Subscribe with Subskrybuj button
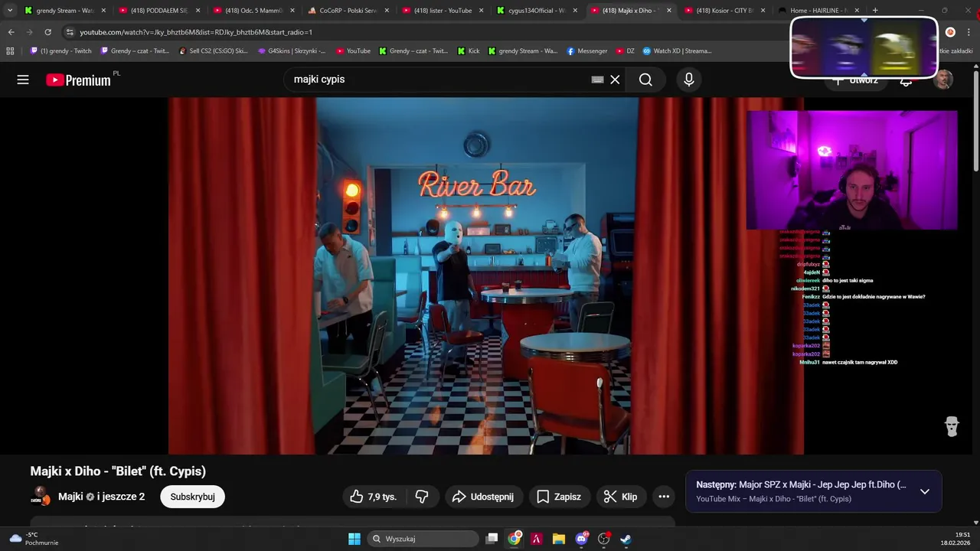Screen dimensions: 980x551 tap(192, 497)
